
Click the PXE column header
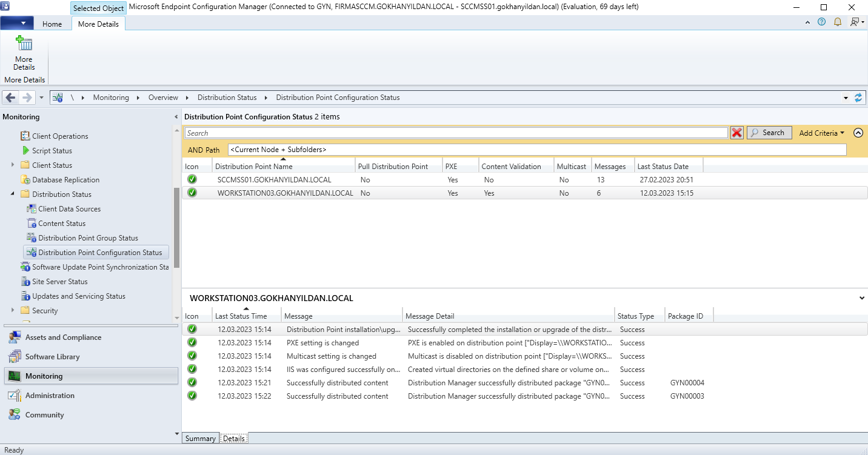[x=461, y=166]
